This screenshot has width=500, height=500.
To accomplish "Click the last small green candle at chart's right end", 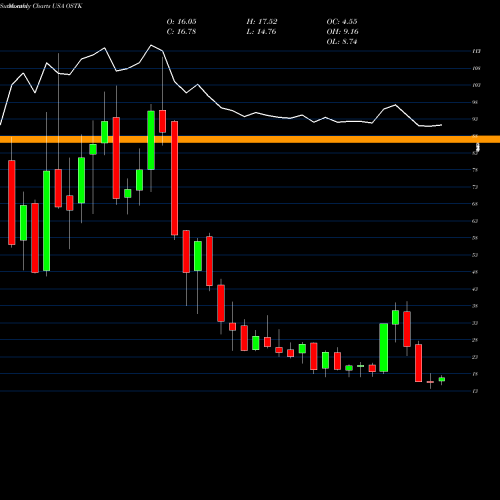I will click(x=442, y=379).
